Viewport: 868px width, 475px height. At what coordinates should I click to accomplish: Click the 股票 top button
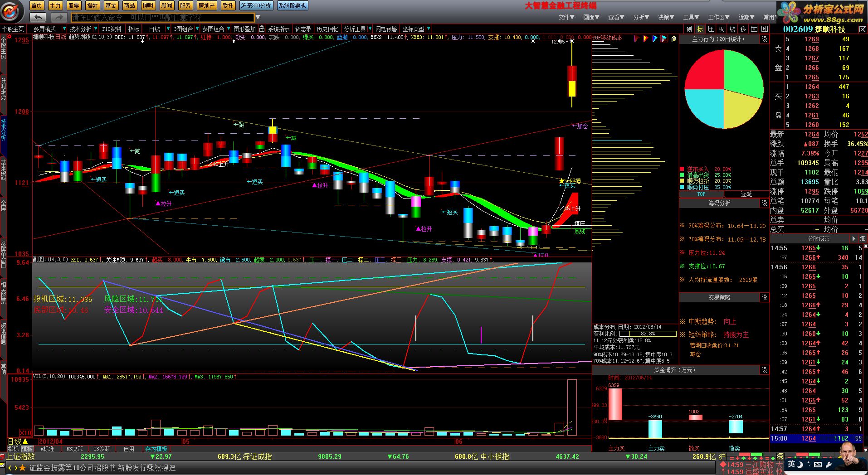click(x=73, y=5)
